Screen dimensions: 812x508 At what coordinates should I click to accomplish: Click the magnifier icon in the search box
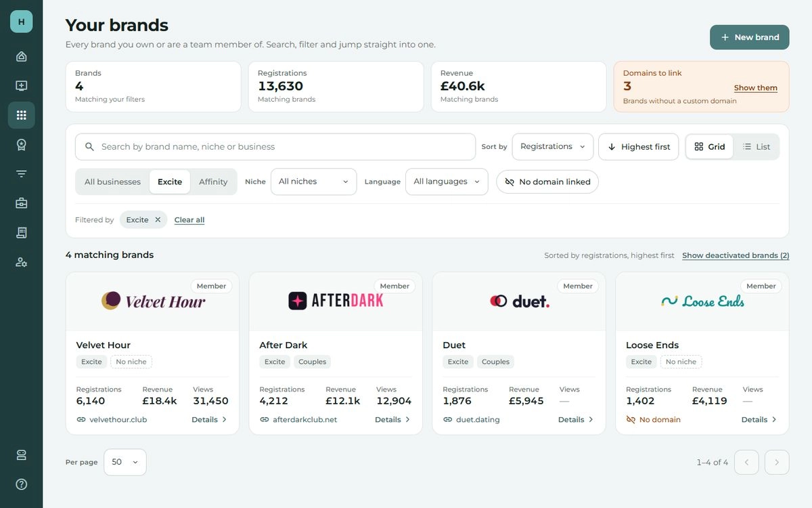89,147
